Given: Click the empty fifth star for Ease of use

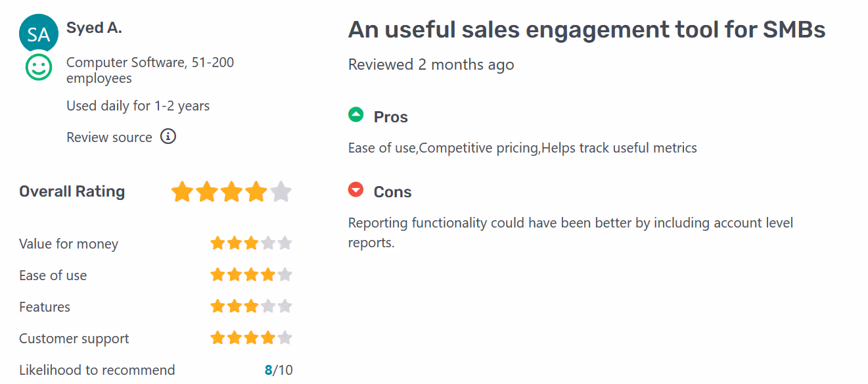Looking at the screenshot, I should point(285,275).
